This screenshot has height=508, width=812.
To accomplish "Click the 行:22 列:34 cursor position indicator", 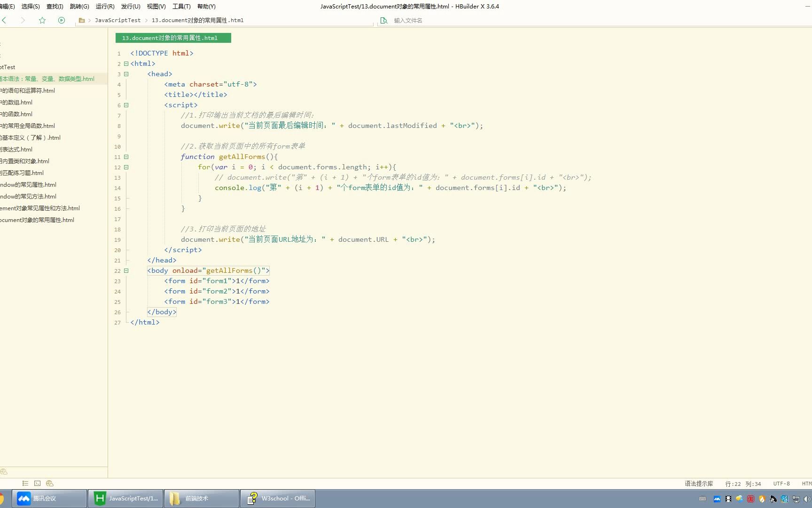I will coord(743,484).
